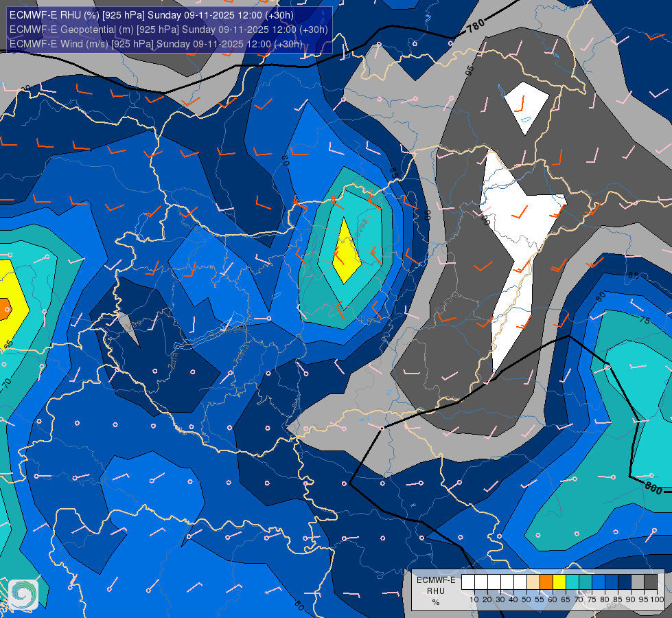Pick the dark gray 95-100 legend swatch
Image resolution: width=672 pixels, height=618 pixels.
click(651, 582)
